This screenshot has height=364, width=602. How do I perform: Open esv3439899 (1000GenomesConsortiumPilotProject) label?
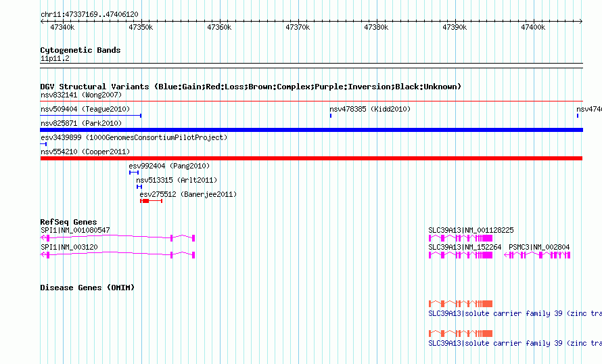(134, 137)
